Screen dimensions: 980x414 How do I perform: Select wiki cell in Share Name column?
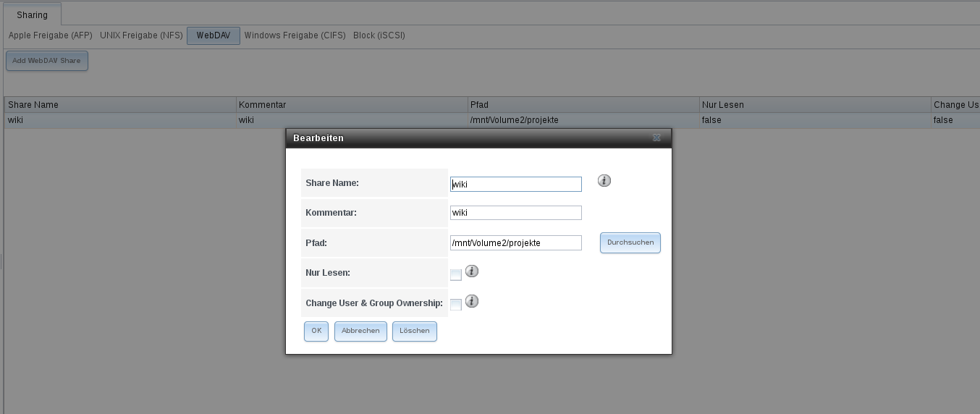[120, 120]
